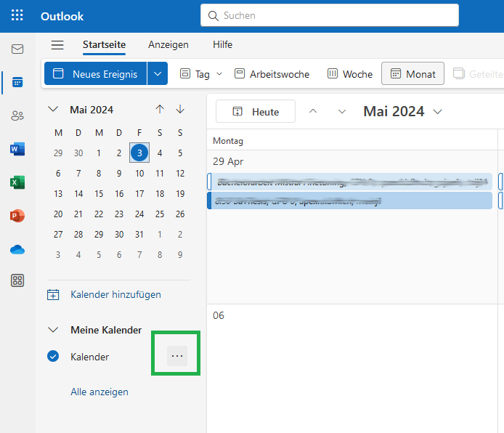Switch to Monat view
This screenshot has width=504, height=433.
(412, 74)
